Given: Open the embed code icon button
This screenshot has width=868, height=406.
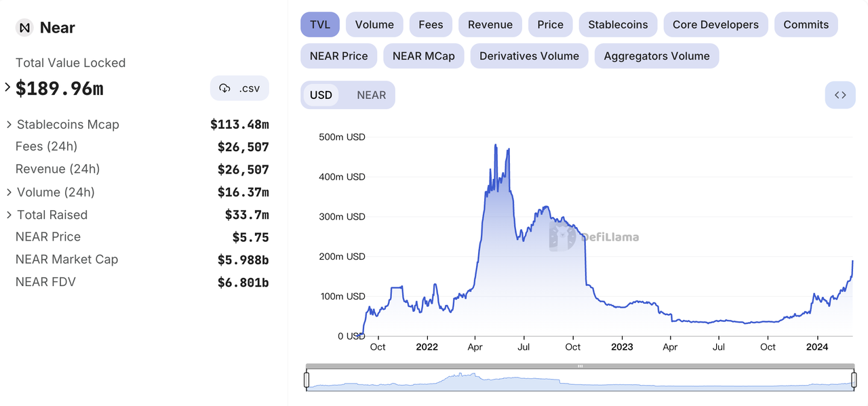Looking at the screenshot, I should pos(840,95).
